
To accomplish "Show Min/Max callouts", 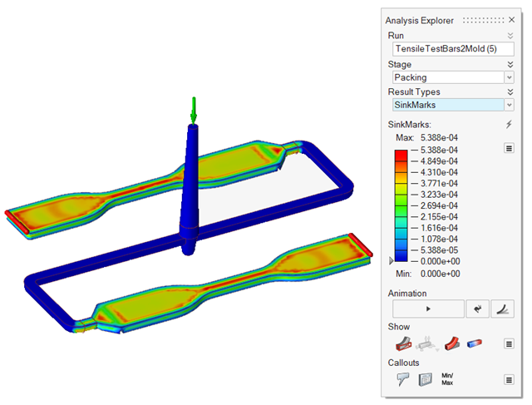I will (449, 378).
